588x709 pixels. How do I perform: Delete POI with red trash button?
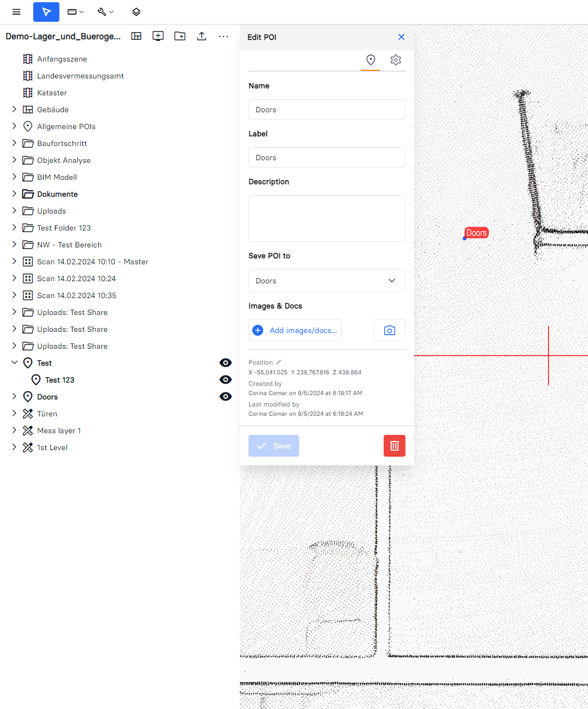394,446
